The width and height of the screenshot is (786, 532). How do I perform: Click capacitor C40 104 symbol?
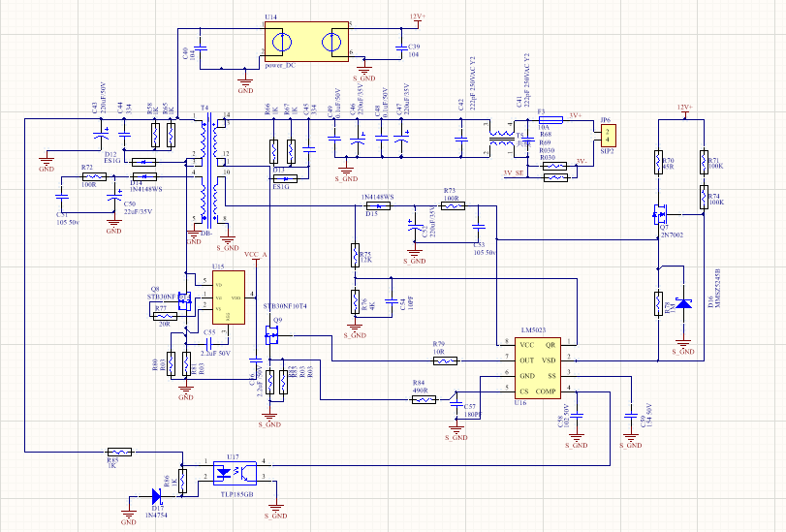click(201, 48)
